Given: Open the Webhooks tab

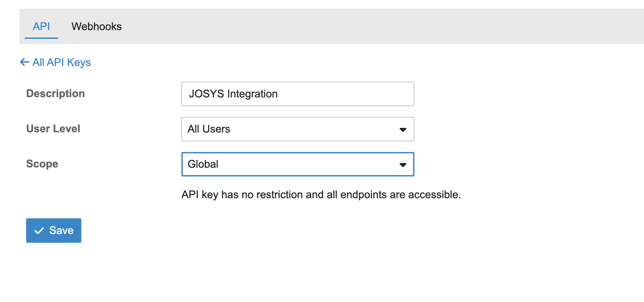Looking at the screenshot, I should point(96,26).
